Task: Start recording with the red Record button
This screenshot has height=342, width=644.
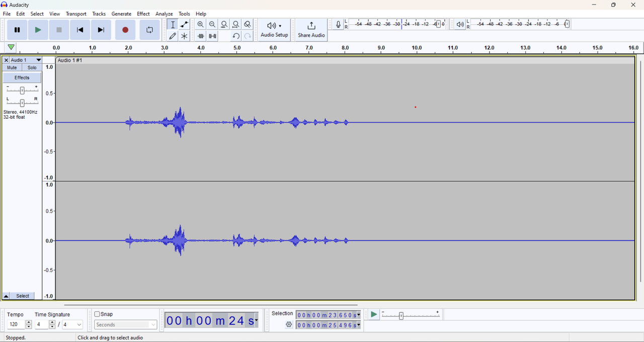Action: coord(125,30)
